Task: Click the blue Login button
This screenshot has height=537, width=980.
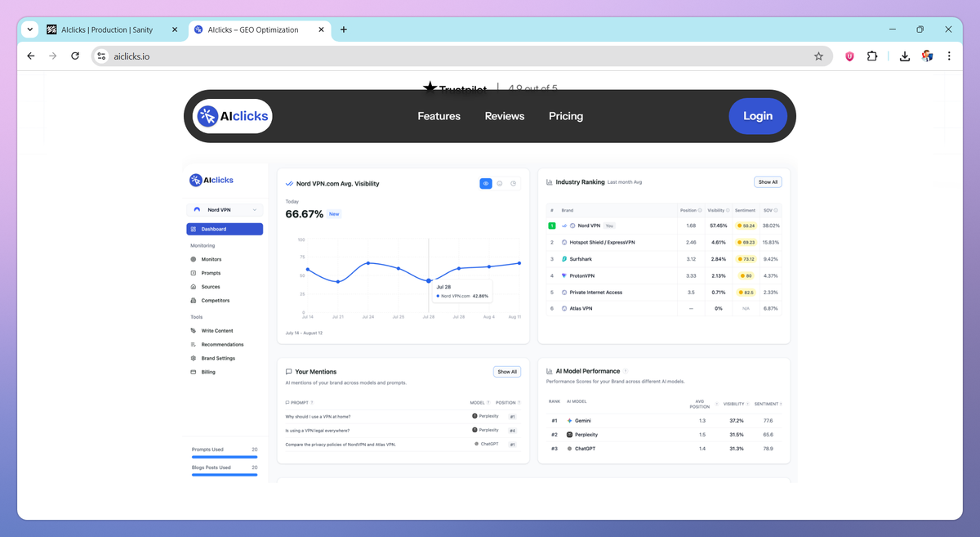Action: (758, 116)
